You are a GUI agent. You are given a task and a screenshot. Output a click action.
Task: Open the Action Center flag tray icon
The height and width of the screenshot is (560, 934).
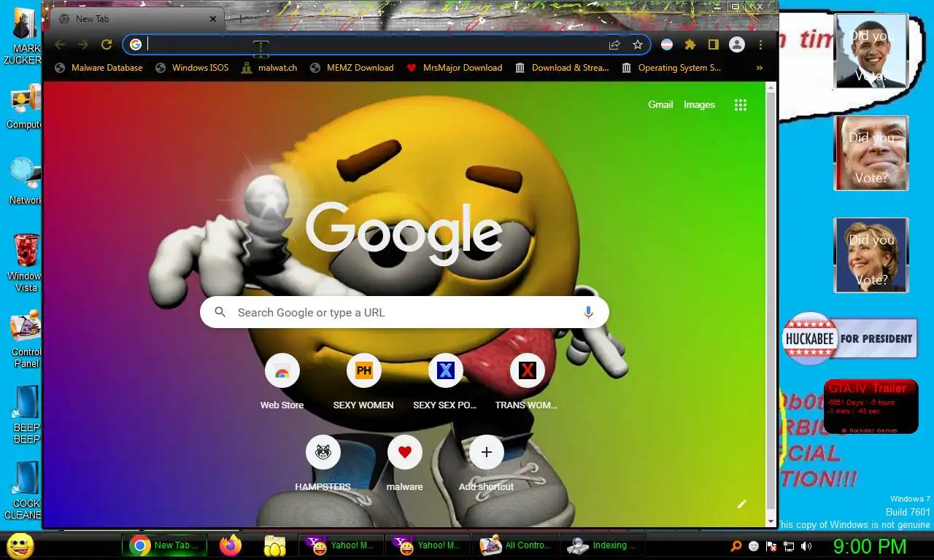pos(771,546)
